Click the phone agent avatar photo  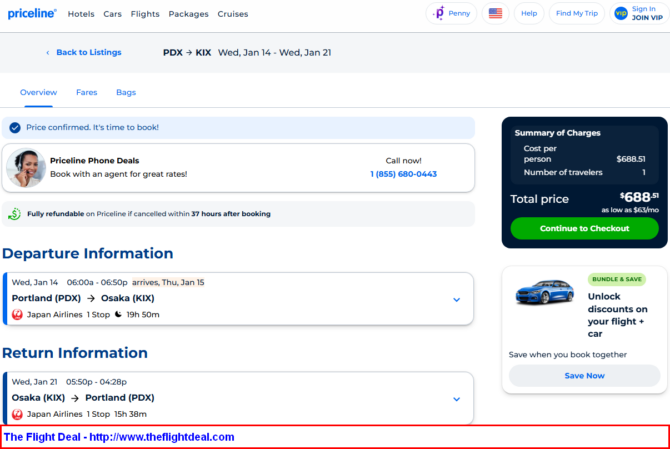(25, 168)
